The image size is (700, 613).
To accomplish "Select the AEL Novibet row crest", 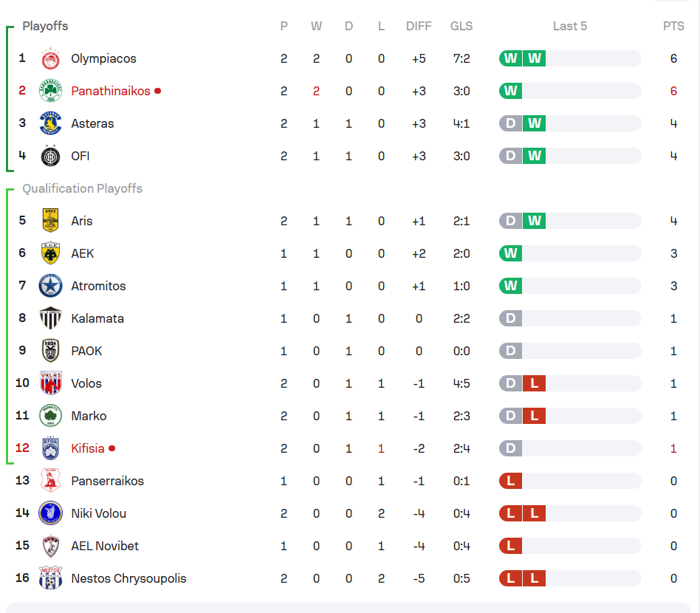I will click(x=50, y=546).
